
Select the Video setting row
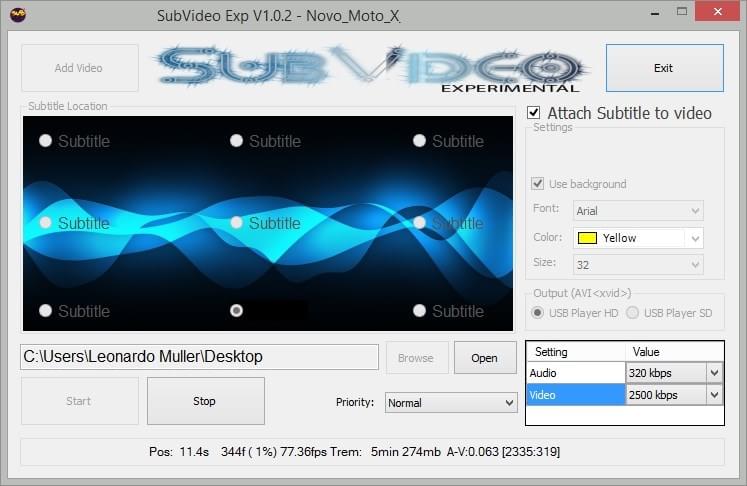pos(575,395)
